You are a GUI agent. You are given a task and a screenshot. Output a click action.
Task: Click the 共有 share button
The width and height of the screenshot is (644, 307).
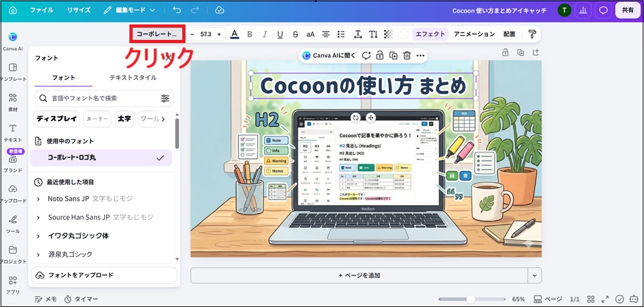[627, 11]
